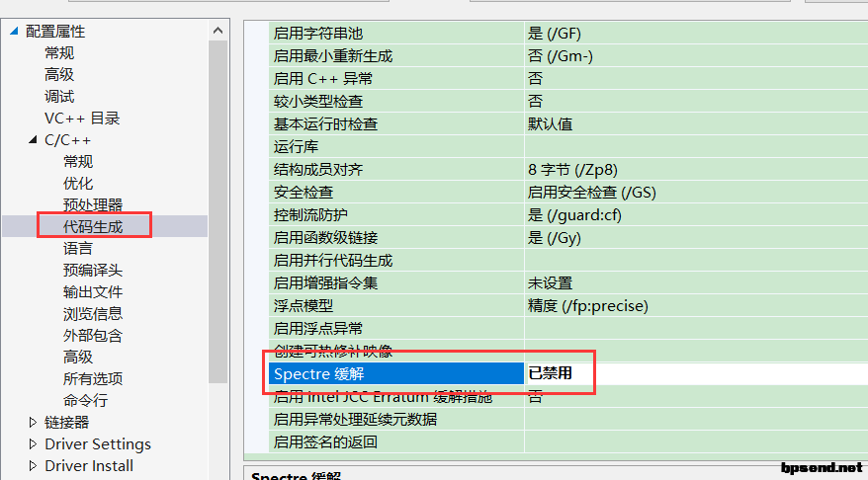Select the 启用增强指令集 property
The height and width of the screenshot is (480, 868).
(325, 282)
